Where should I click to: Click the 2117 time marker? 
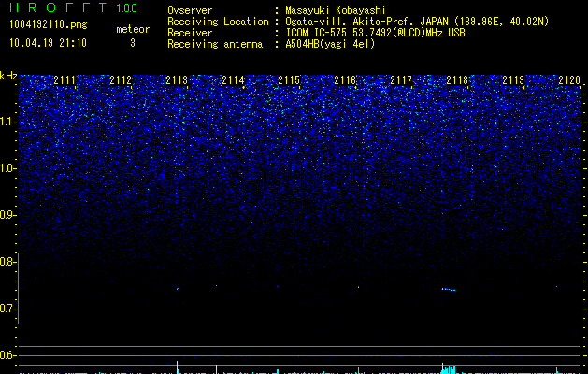coord(401,80)
